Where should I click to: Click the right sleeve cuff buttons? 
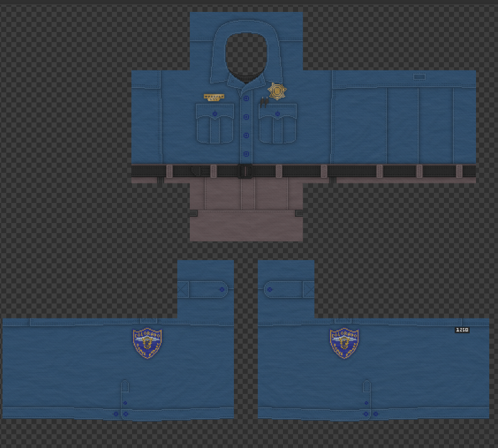click(x=370, y=414)
